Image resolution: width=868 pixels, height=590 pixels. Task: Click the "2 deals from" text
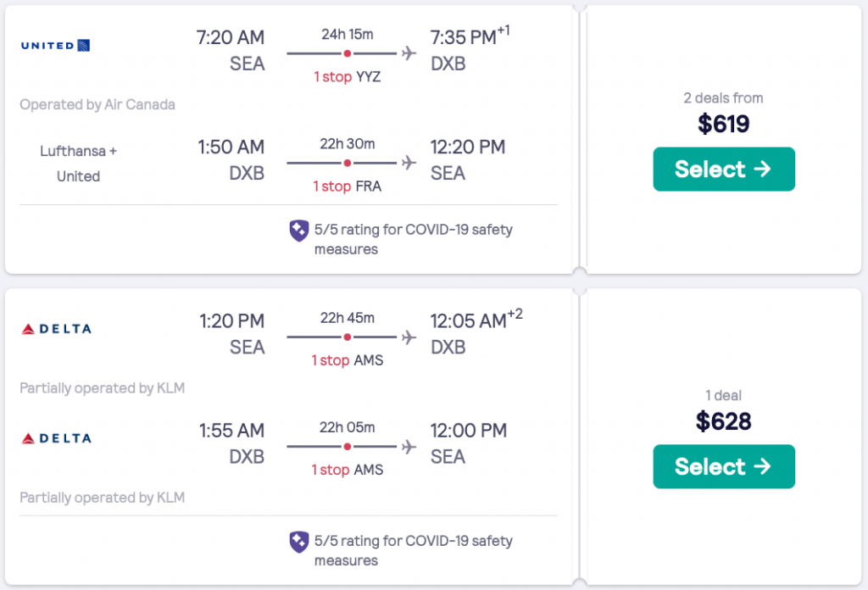tap(723, 98)
